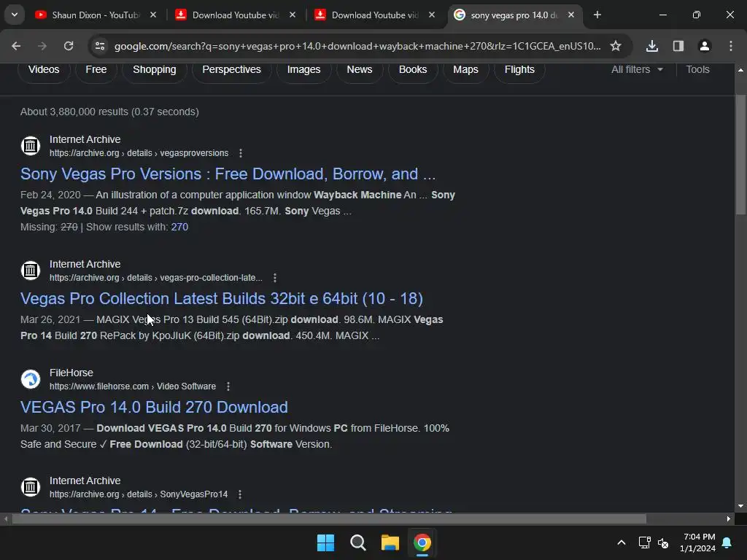Click Internet Archive favicon for SonyVegasPro14 result

31,487
